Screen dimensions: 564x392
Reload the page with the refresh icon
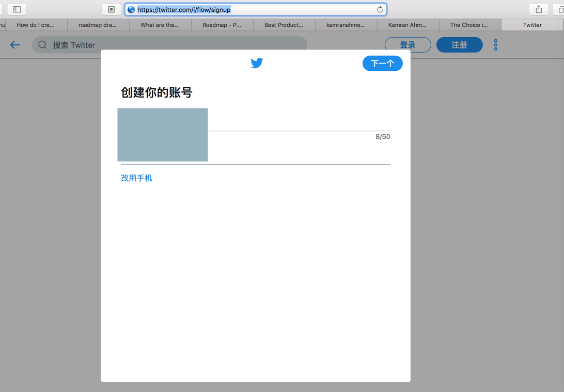click(380, 10)
